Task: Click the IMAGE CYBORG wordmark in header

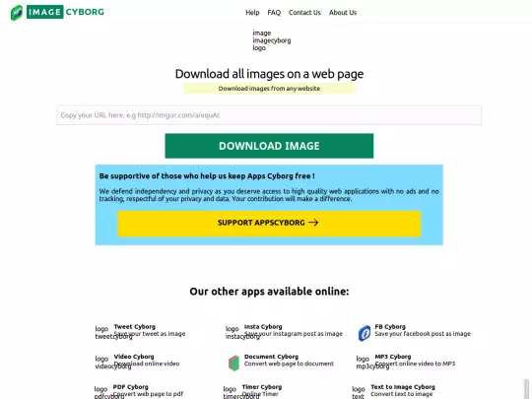Action: (65, 12)
